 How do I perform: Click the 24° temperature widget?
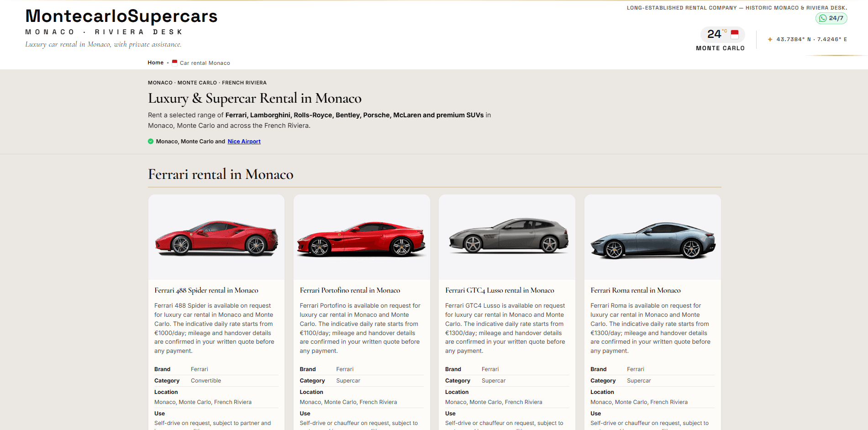click(x=723, y=34)
